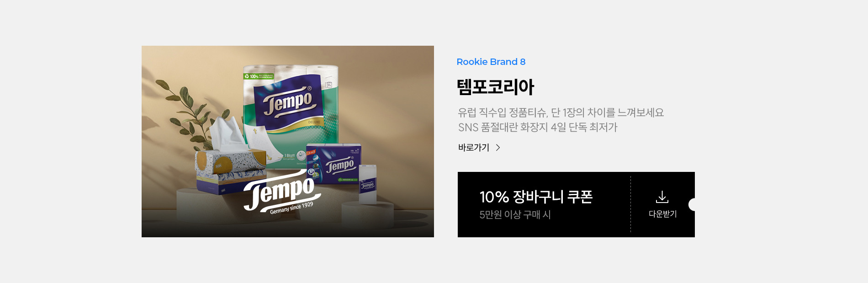This screenshot has width=868, height=283.
Task: Click the semicircle notch on coupon edge
Action: pyautogui.click(x=692, y=204)
